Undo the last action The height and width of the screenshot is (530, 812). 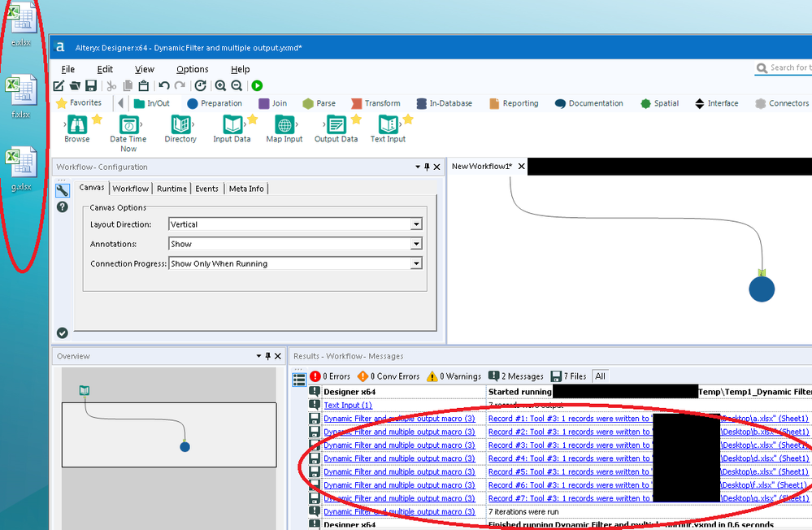164,86
